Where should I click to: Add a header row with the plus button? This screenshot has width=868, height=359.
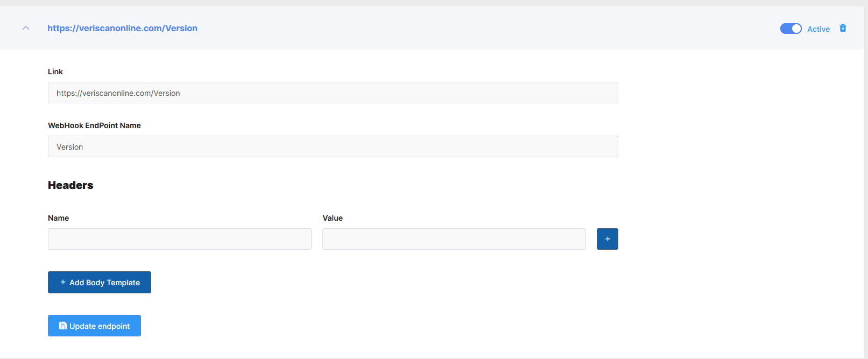coord(607,239)
